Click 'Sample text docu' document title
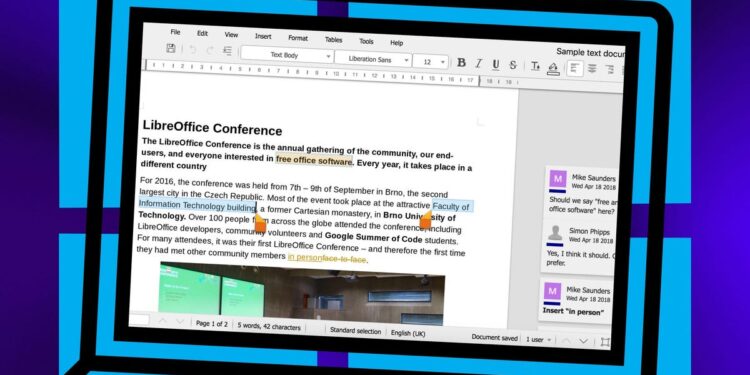This screenshot has height=375, width=750. pos(591,53)
